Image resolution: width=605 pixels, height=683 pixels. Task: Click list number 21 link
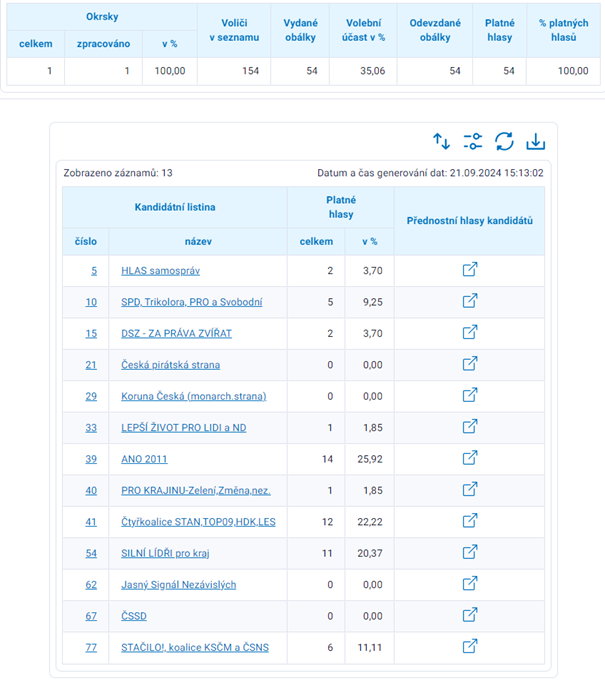91,365
